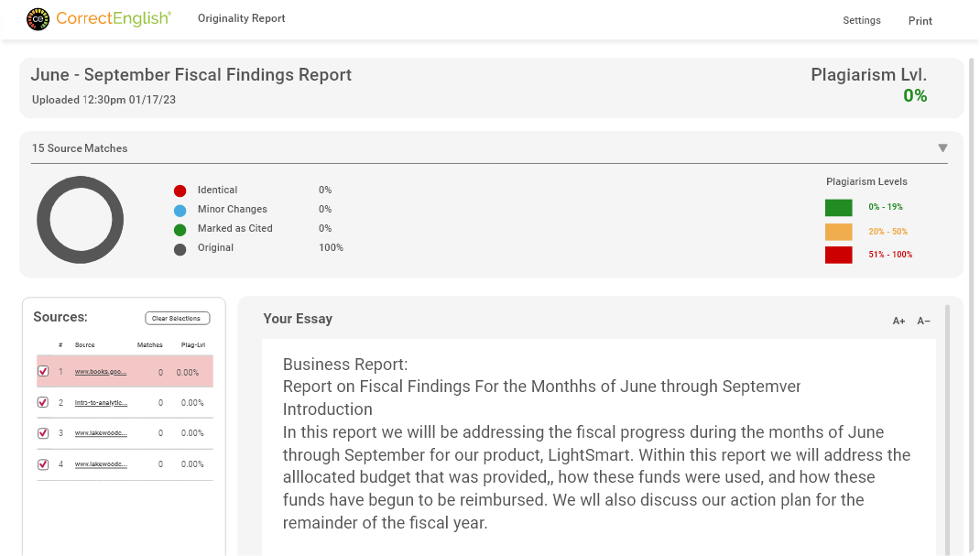980x556 pixels.
Task: Click the gray Original legend dot
Action: tap(180, 248)
